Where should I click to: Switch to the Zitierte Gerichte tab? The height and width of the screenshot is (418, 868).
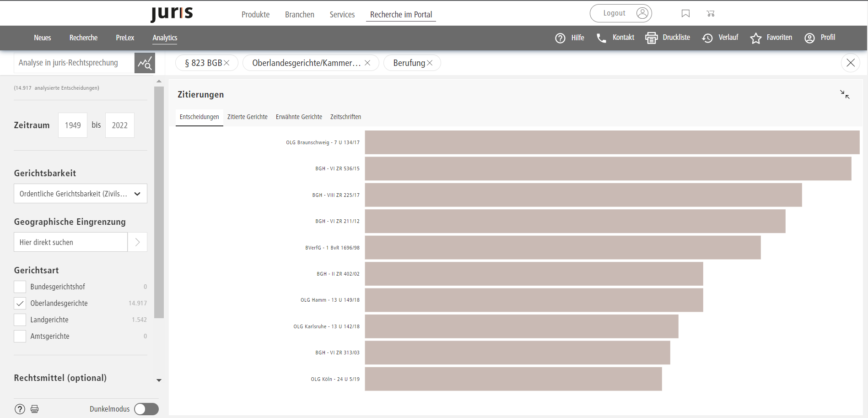click(247, 117)
